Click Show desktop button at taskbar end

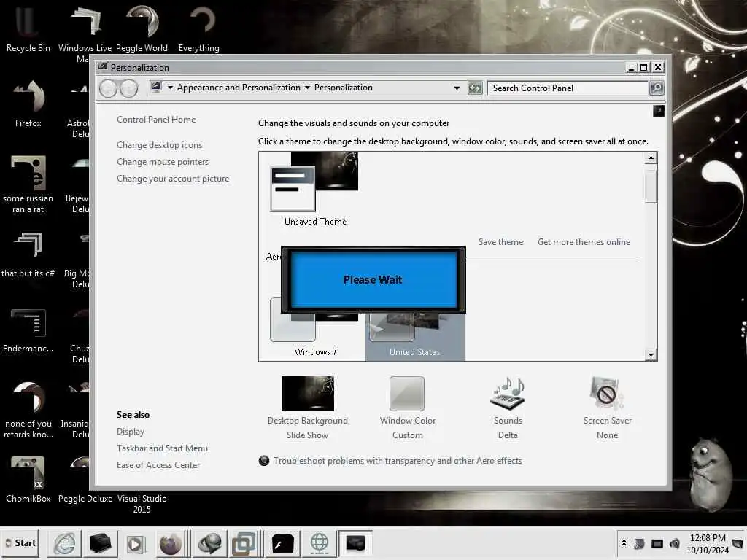738,543
